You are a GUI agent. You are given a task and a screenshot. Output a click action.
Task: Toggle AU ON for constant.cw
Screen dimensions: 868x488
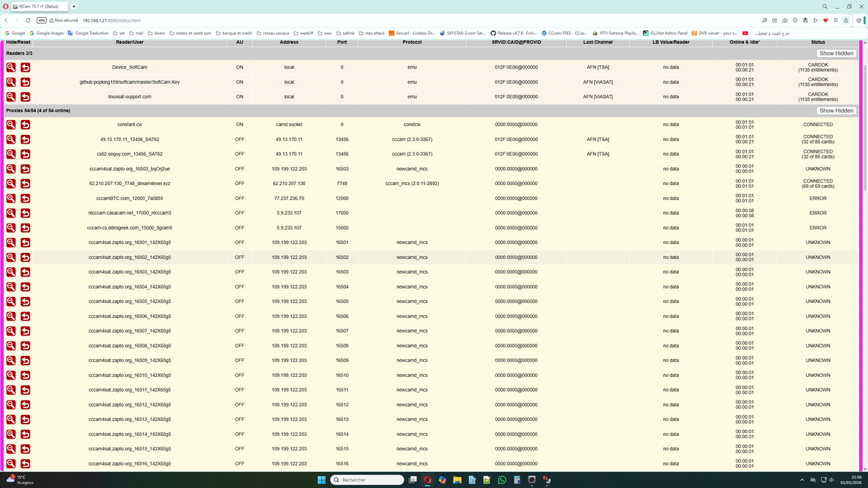(x=239, y=125)
